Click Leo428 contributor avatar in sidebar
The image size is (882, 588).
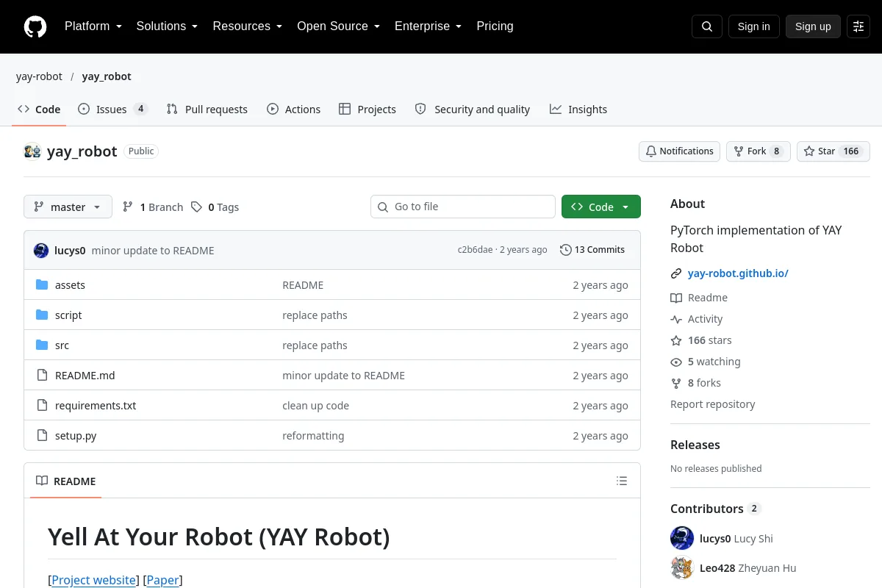(x=682, y=567)
